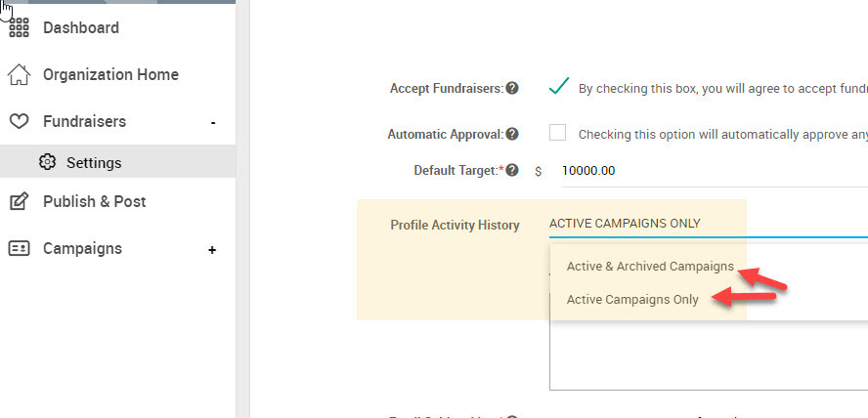
Task: Enable the Automatic Approval checkbox
Action: pos(557,133)
